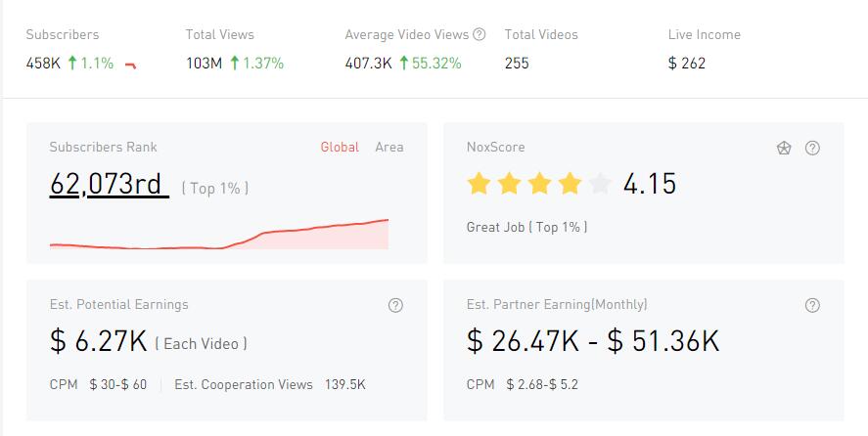Switch rank view to Global
This screenshot has height=436, width=868.
coord(340,148)
